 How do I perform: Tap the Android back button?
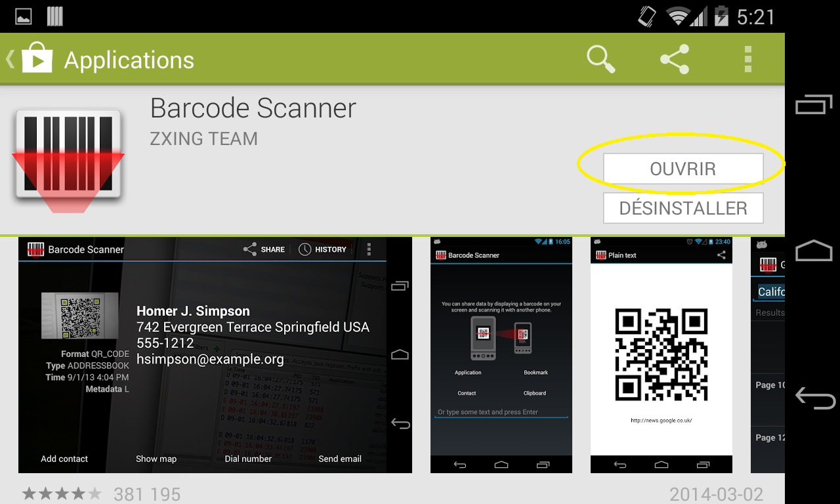(814, 398)
